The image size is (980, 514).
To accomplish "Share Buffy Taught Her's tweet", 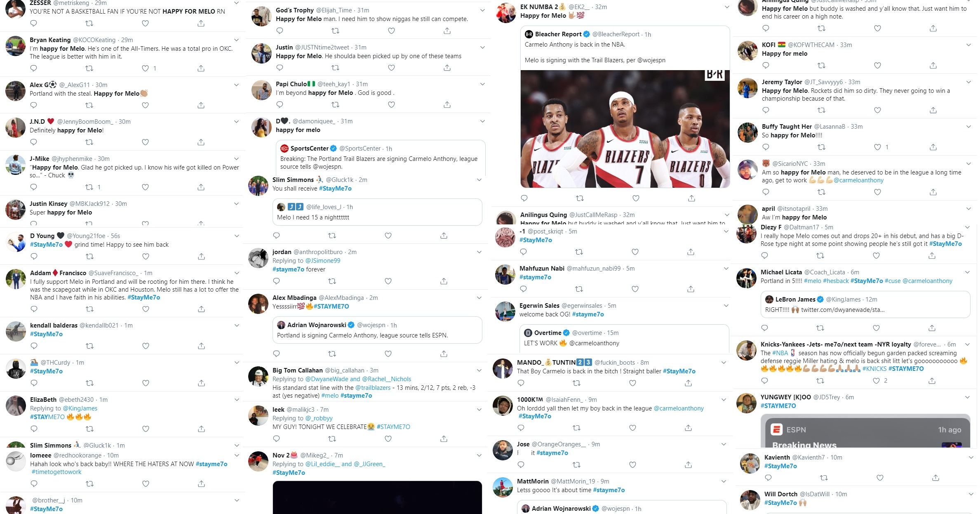I will pos(933,147).
